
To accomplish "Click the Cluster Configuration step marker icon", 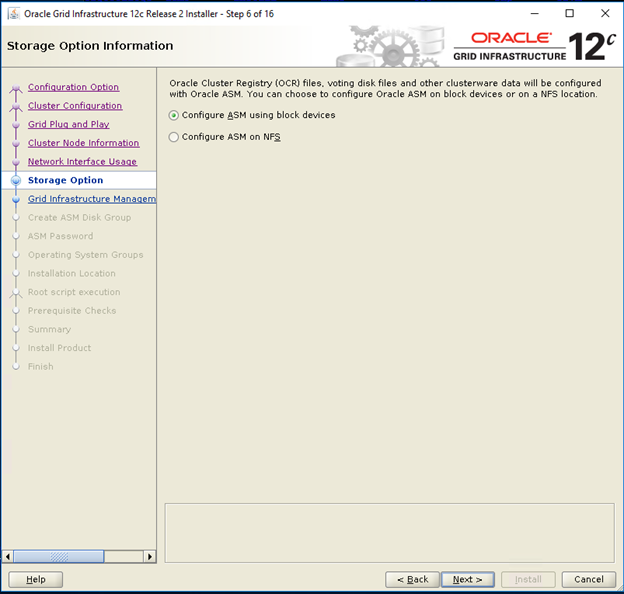I will point(16,107).
